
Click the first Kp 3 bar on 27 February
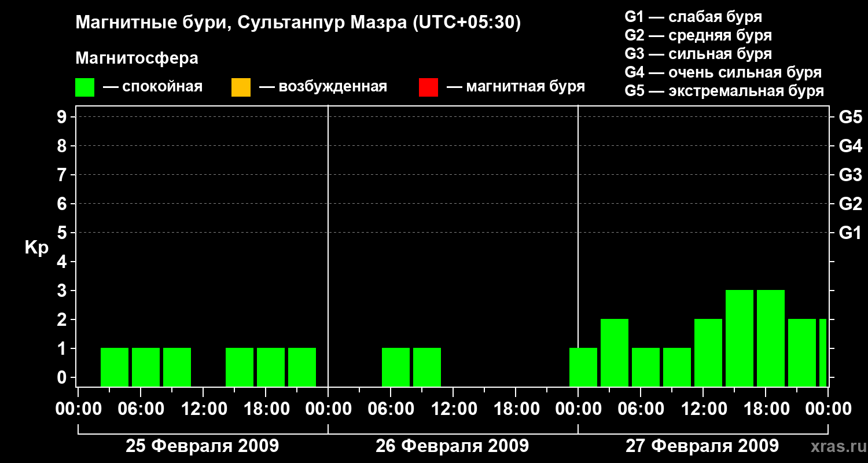coord(740,339)
